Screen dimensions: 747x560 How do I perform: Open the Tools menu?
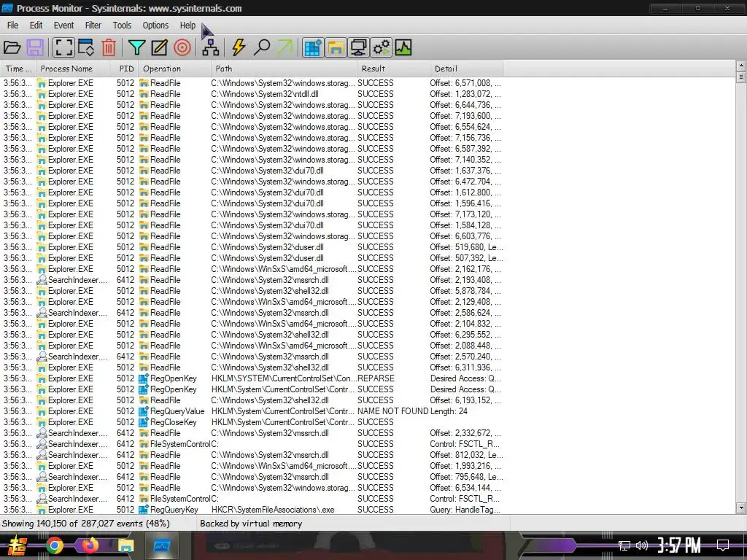point(122,26)
